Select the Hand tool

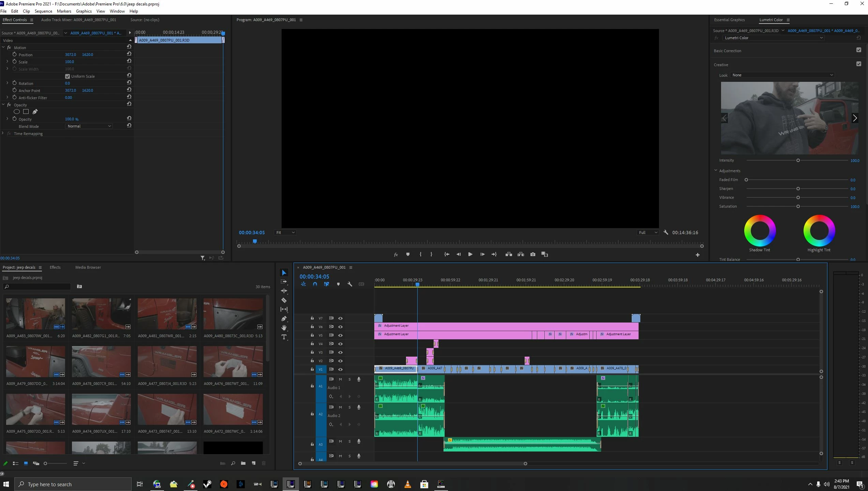point(284,328)
